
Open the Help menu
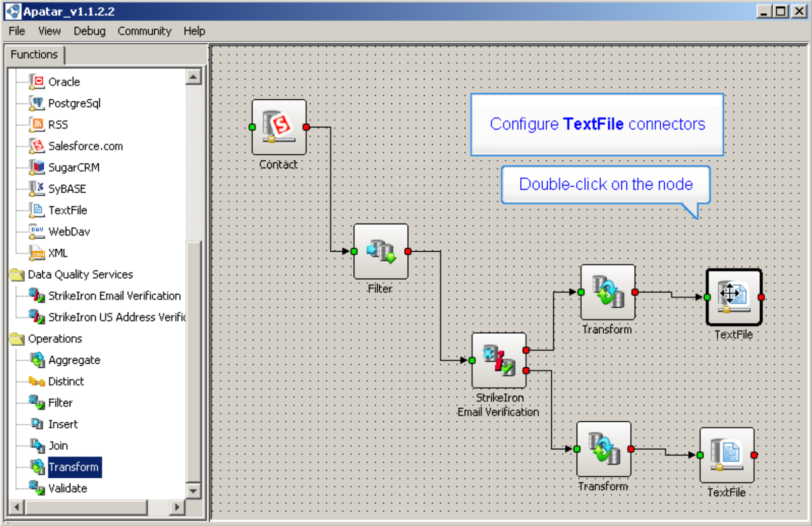point(195,31)
